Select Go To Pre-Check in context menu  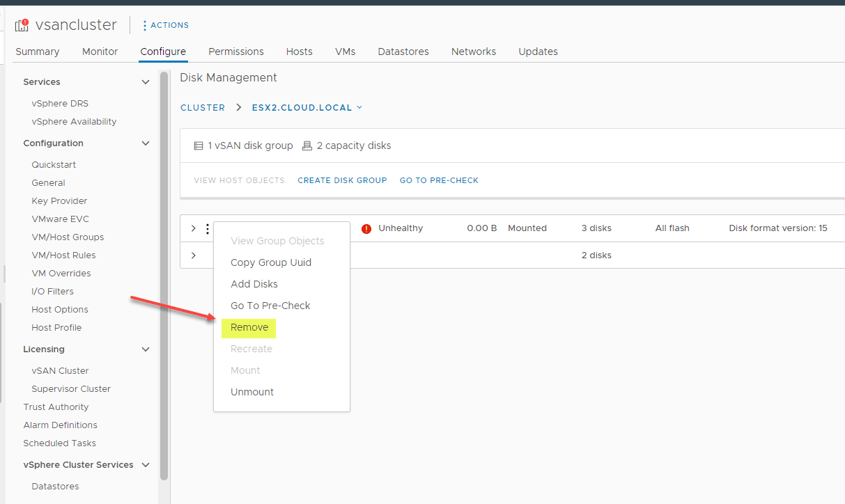[270, 306]
